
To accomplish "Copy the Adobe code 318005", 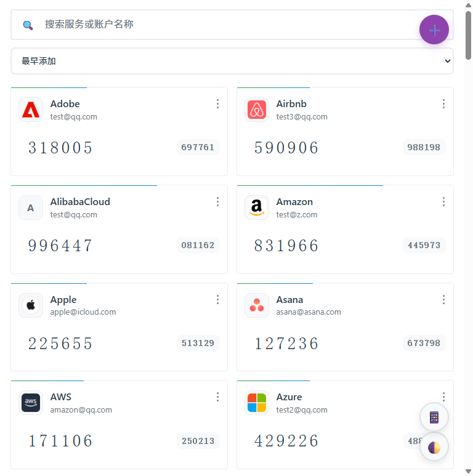I will (60, 148).
